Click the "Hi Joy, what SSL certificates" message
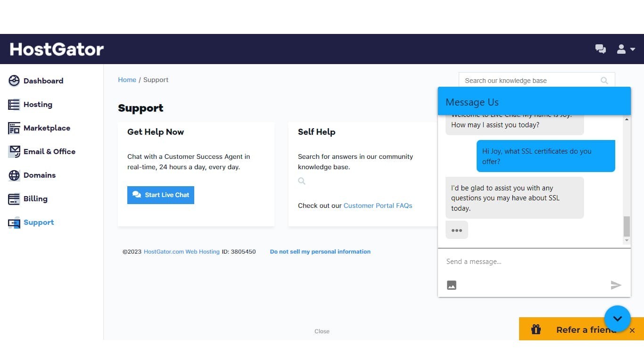Viewport: 644px width, 362px height. point(545,156)
